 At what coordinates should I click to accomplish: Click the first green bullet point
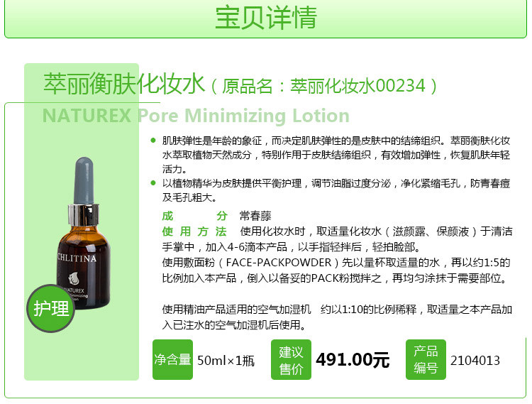(153, 140)
